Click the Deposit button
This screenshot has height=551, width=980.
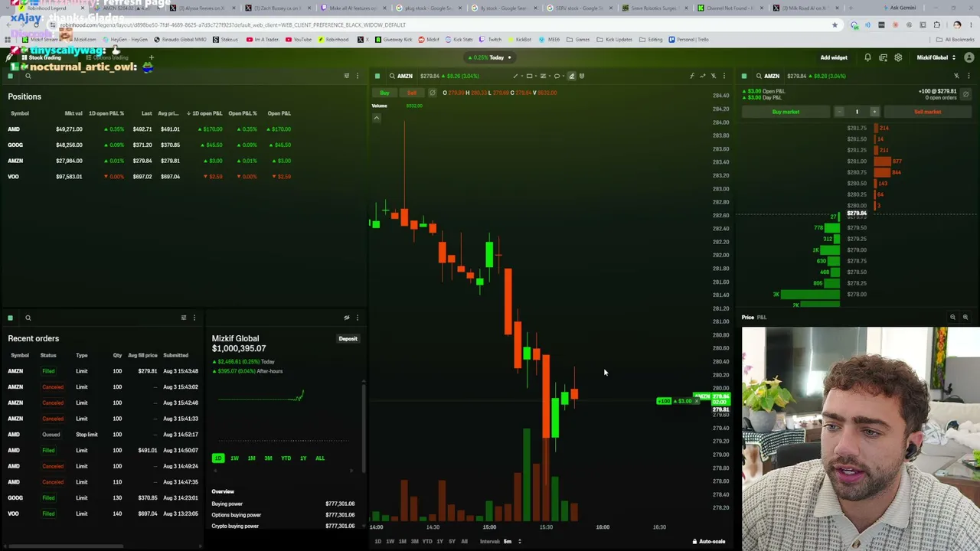348,338
